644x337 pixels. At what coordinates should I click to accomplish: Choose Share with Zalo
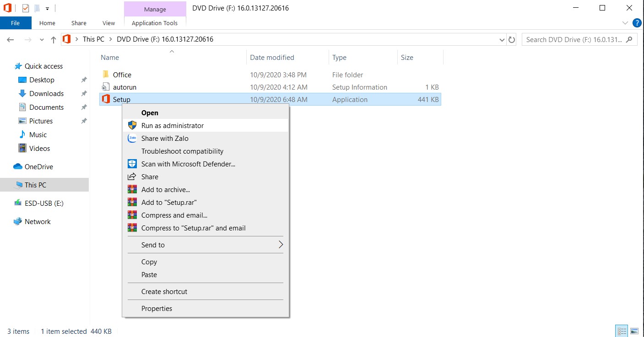[x=206, y=139]
